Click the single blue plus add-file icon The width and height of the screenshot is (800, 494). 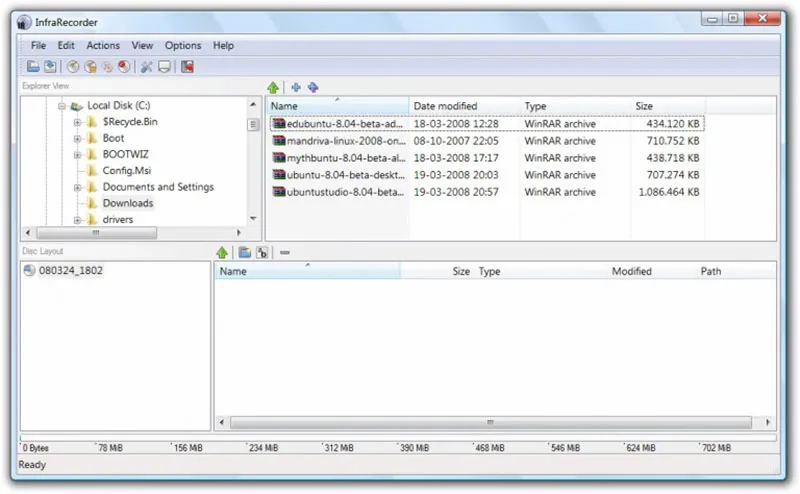[296, 87]
